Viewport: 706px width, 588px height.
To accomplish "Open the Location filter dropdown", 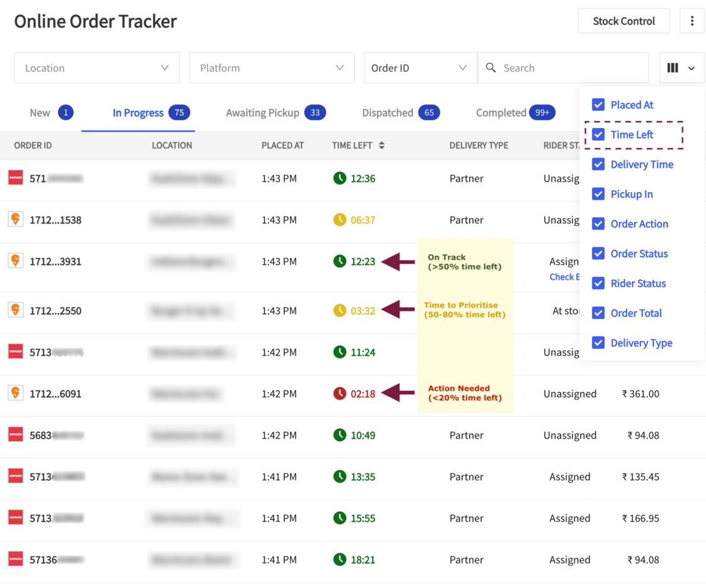I will tap(97, 68).
